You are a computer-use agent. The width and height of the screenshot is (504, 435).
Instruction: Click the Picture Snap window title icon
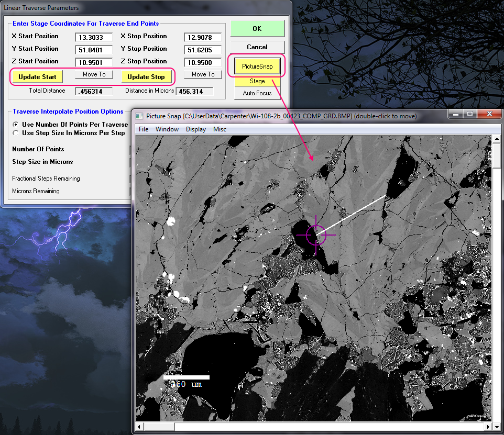click(x=139, y=116)
